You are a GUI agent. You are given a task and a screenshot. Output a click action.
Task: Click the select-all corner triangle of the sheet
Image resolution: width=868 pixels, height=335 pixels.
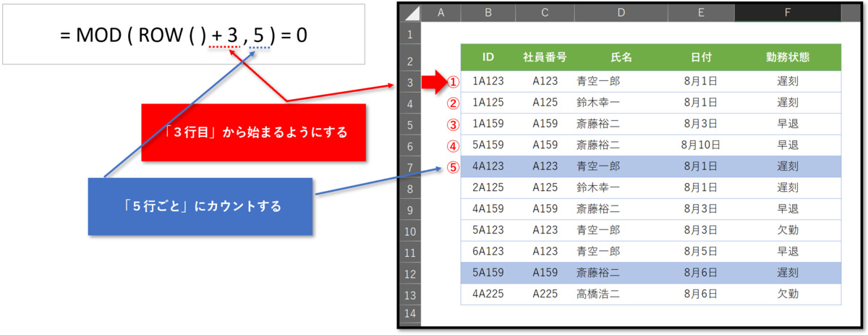409,13
